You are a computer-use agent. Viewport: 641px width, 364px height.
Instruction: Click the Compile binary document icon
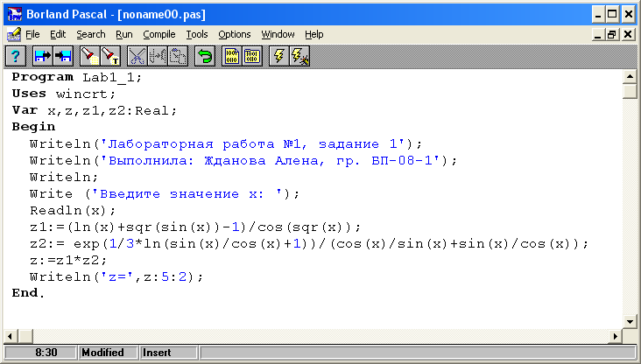(232, 56)
